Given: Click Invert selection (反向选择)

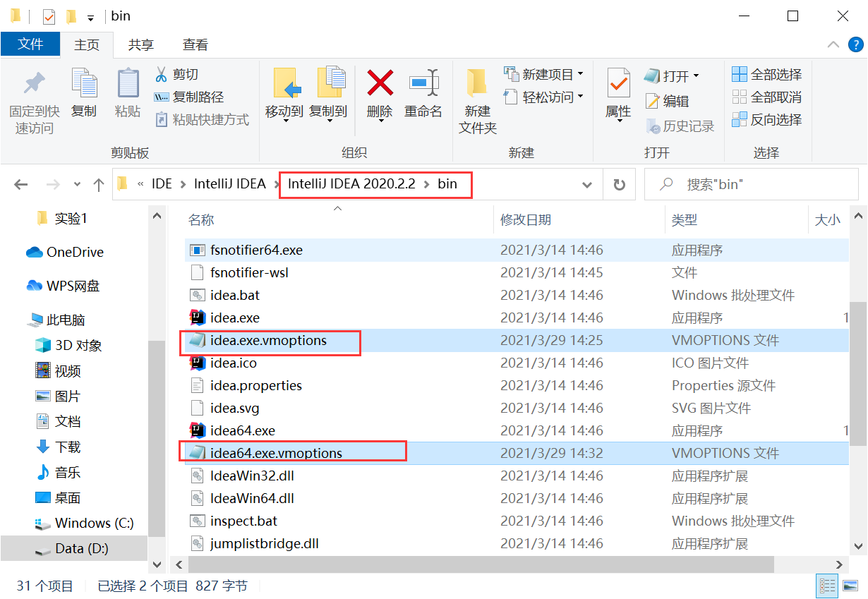Looking at the screenshot, I should (x=767, y=119).
